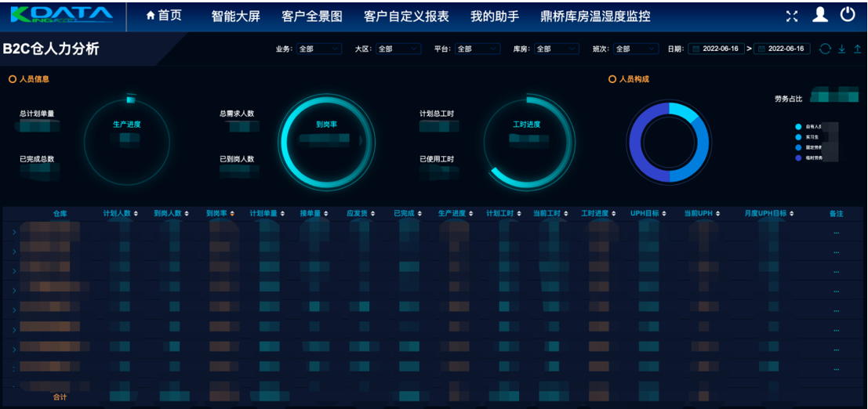868x409 pixels.
Task: Sort table by 到岗率 column
Action: pyautogui.click(x=220, y=213)
